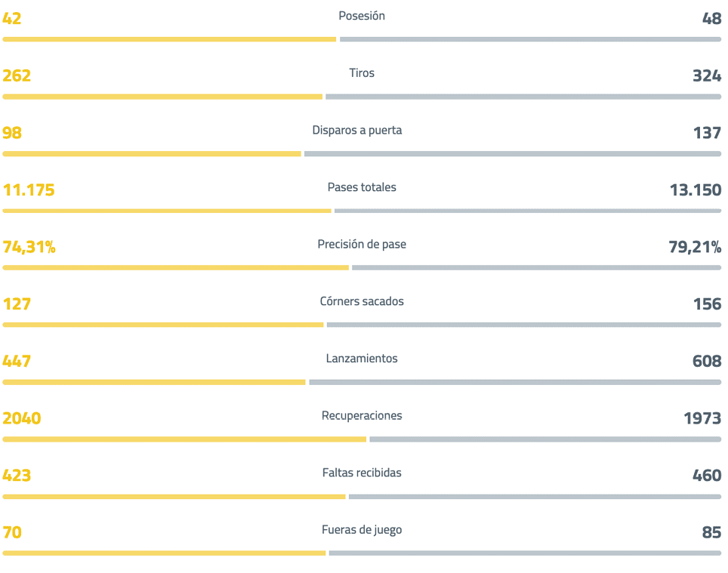Select the 79,21% pass accuracy value
728x573 pixels.
coord(695,247)
